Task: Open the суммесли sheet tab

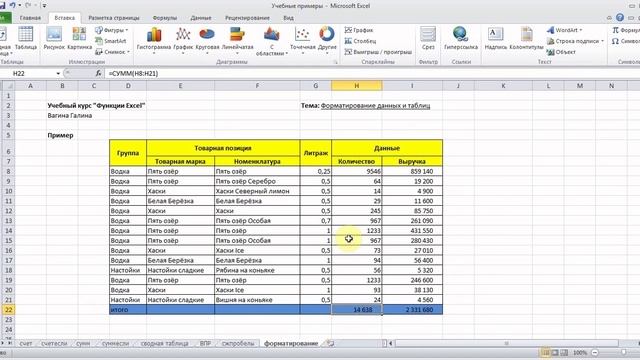Action: pyautogui.click(x=115, y=344)
